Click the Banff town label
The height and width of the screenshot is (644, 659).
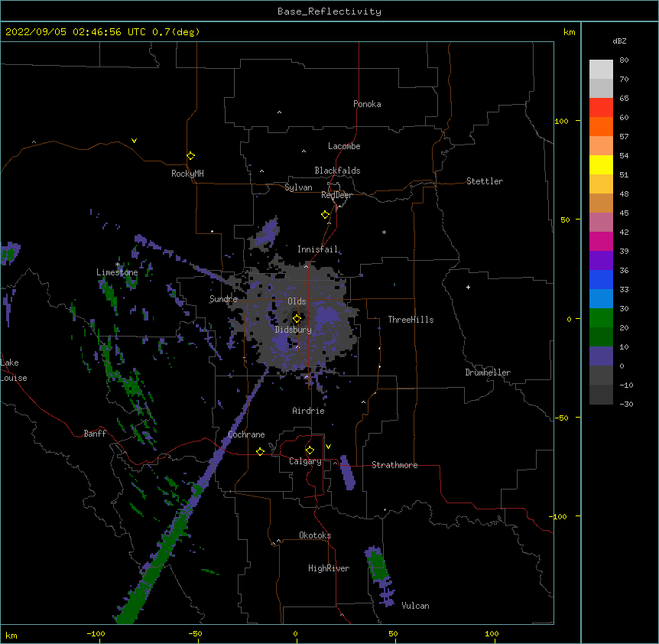tap(95, 434)
